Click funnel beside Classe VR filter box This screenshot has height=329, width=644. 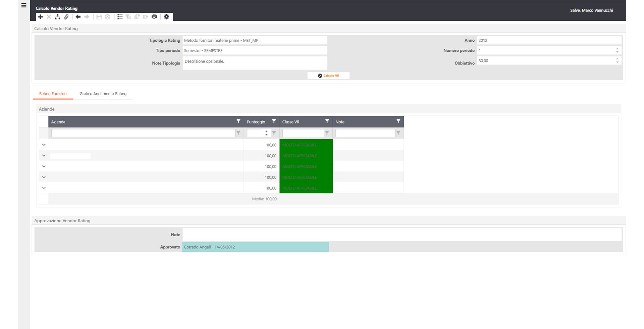327,133
